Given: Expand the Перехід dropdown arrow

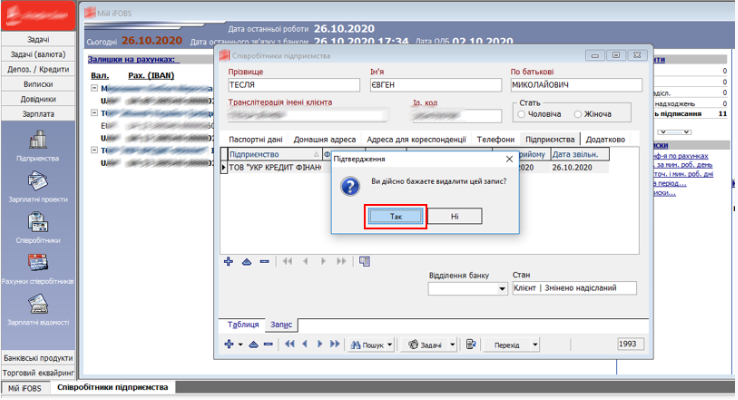Looking at the screenshot, I should [x=535, y=345].
